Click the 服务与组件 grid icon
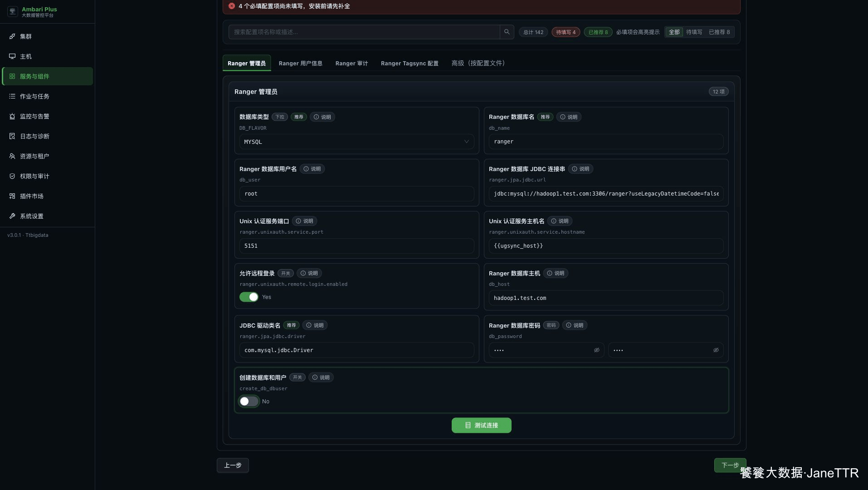 [12, 76]
